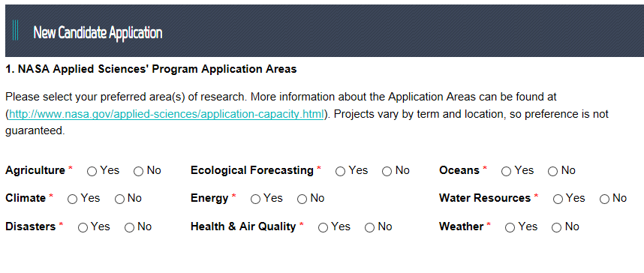
Task: Select No for Disasters
Action: 129,228
